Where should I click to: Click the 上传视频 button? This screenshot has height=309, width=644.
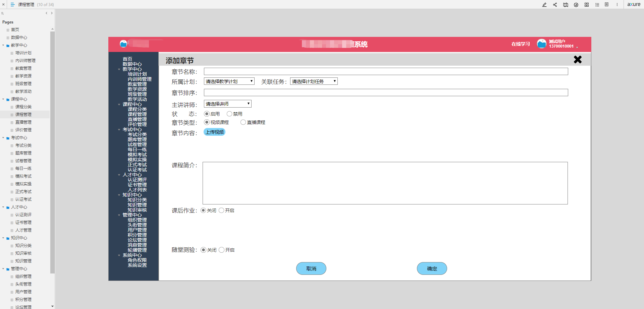coord(215,132)
